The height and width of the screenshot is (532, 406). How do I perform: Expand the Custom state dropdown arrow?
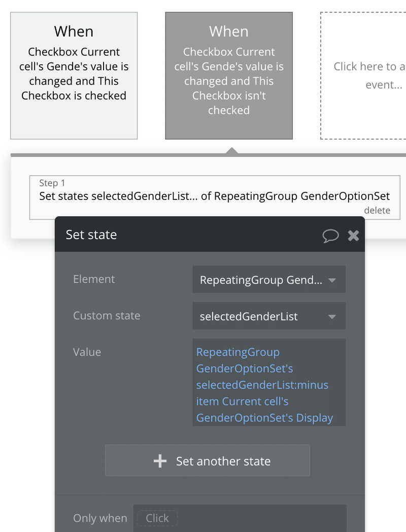tap(332, 317)
